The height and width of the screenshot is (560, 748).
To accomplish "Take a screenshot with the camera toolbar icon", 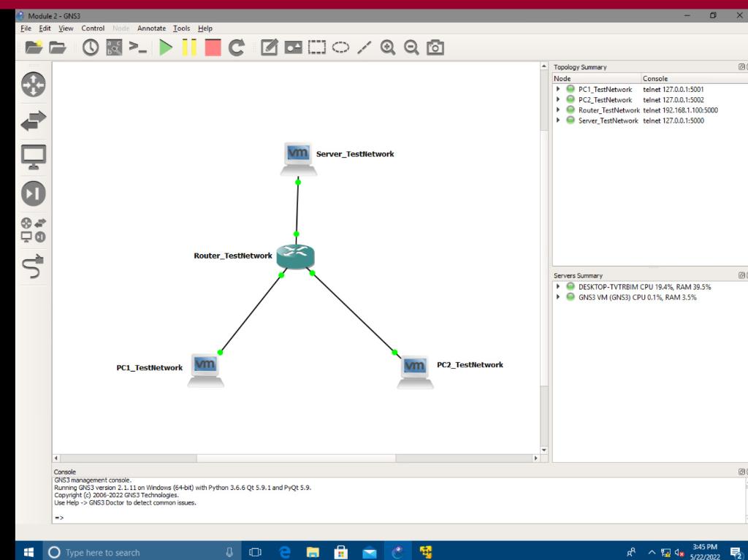I will [x=435, y=47].
